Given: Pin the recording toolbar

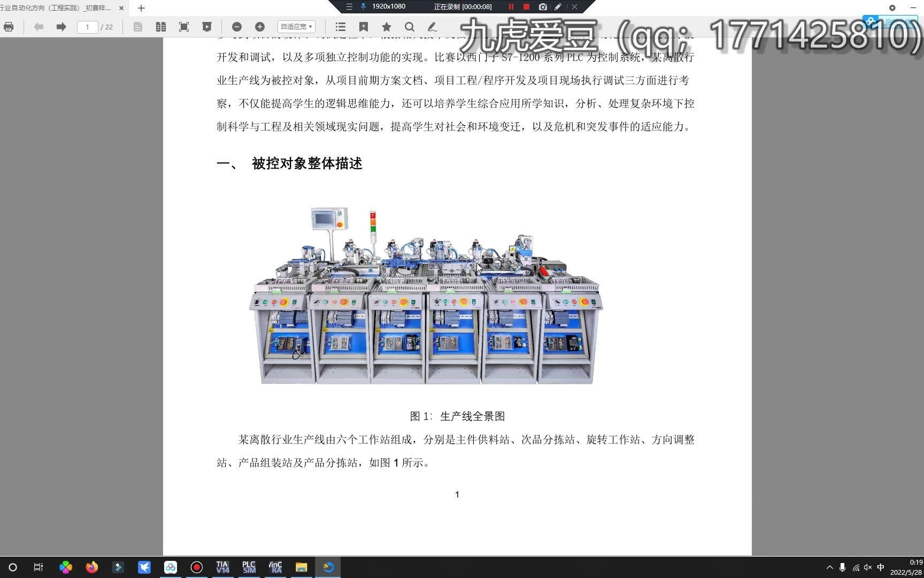Looking at the screenshot, I should click(364, 7).
